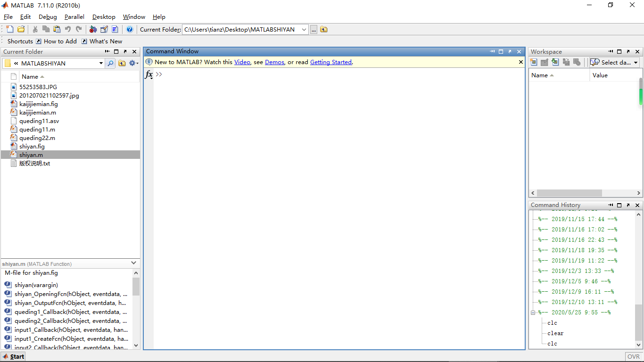Search files with magnifier in Current Folder
644x362 pixels.
tap(110, 63)
